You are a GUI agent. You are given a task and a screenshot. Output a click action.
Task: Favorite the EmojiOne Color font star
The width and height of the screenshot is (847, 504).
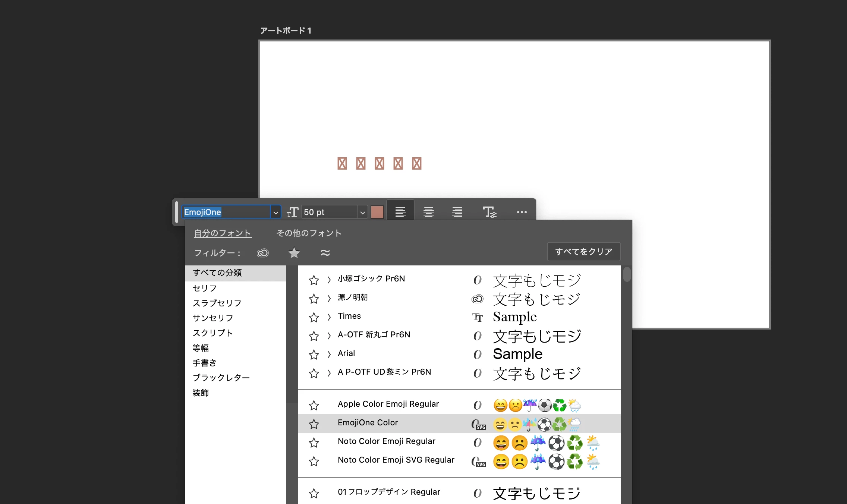tap(314, 424)
